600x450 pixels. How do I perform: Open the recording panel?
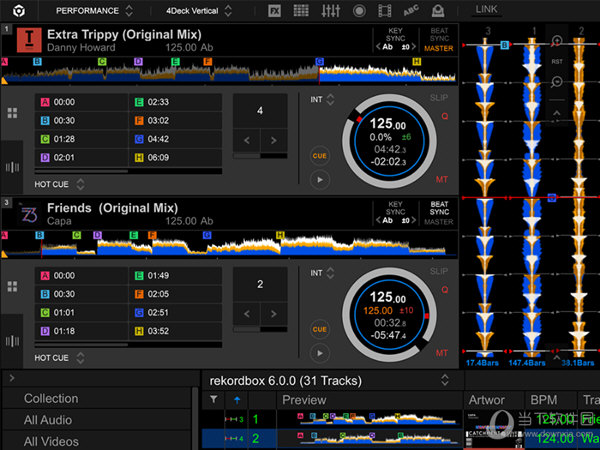pos(359,11)
